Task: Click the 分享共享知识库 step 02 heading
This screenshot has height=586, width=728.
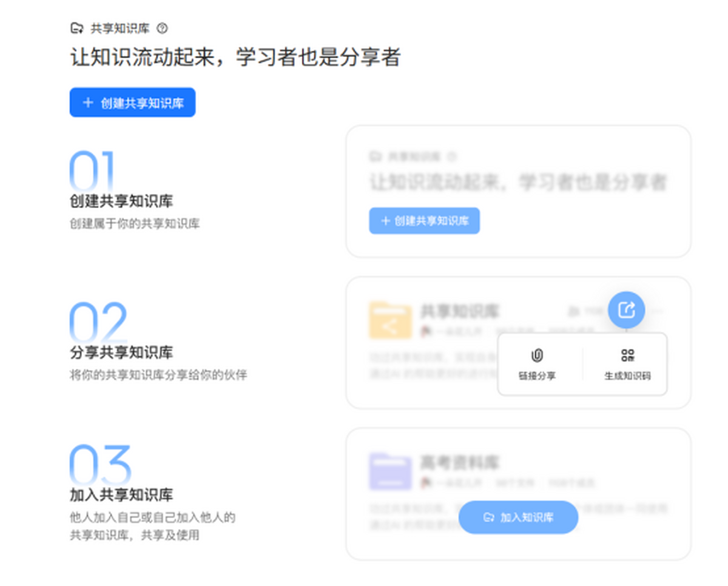Action: click(121, 352)
